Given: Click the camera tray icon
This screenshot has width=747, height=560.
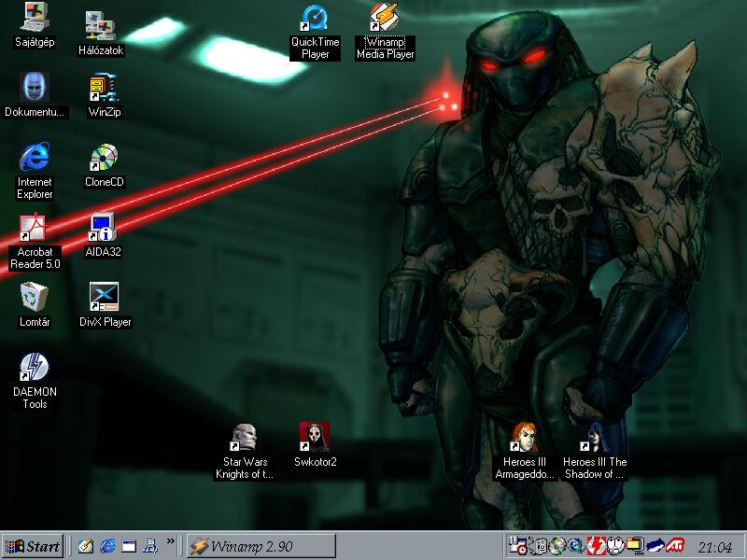Looking at the screenshot, I should click(x=541, y=546).
